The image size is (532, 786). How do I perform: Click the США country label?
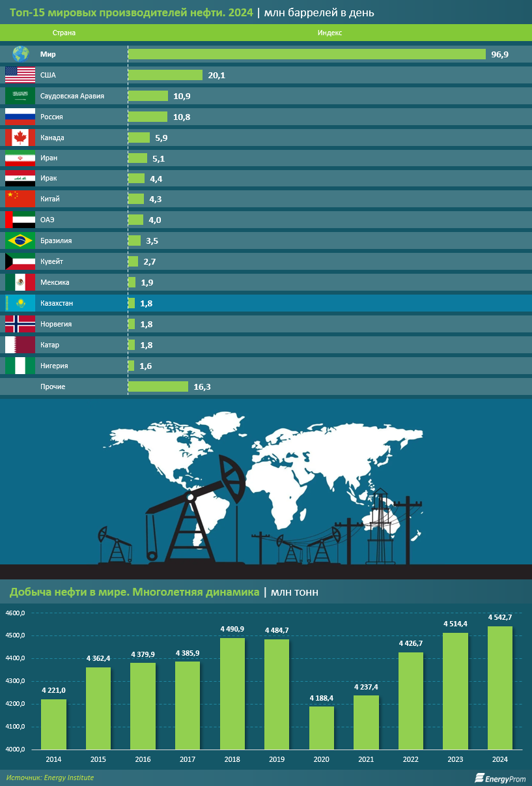click(48, 75)
